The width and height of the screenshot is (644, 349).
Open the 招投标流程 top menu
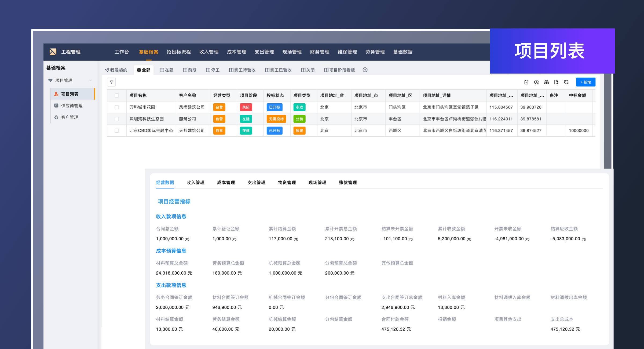click(x=178, y=52)
